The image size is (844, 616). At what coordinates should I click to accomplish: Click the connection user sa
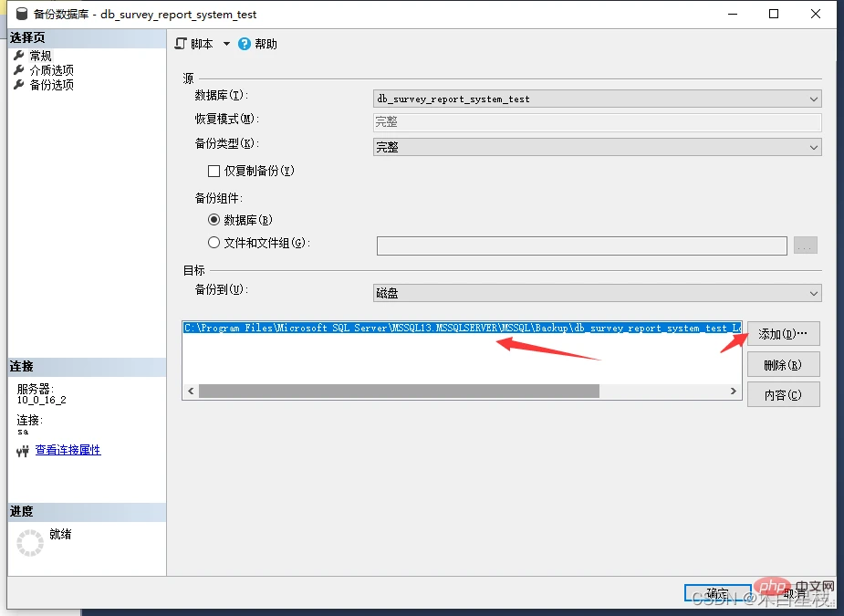coord(23,432)
